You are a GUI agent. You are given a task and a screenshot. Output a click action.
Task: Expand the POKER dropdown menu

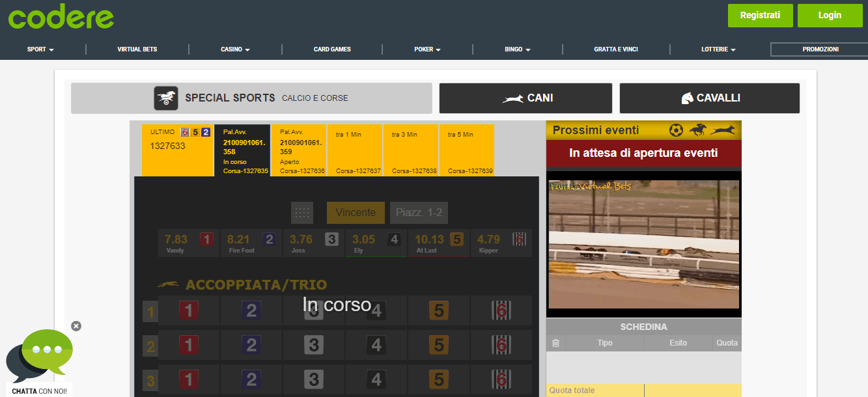[427, 49]
